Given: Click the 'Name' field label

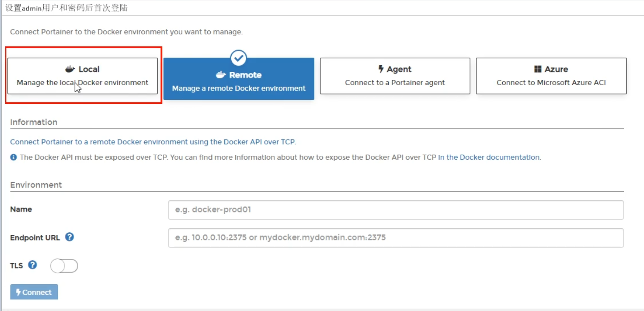Looking at the screenshot, I should coord(21,209).
